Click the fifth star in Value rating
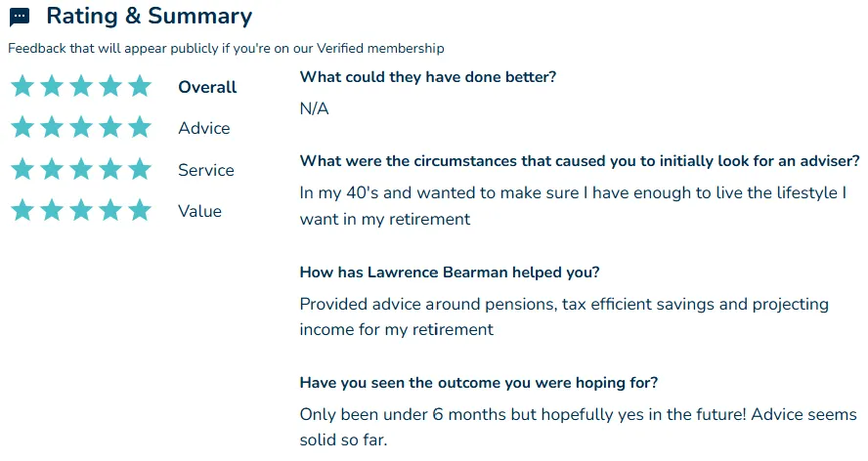 pos(140,210)
